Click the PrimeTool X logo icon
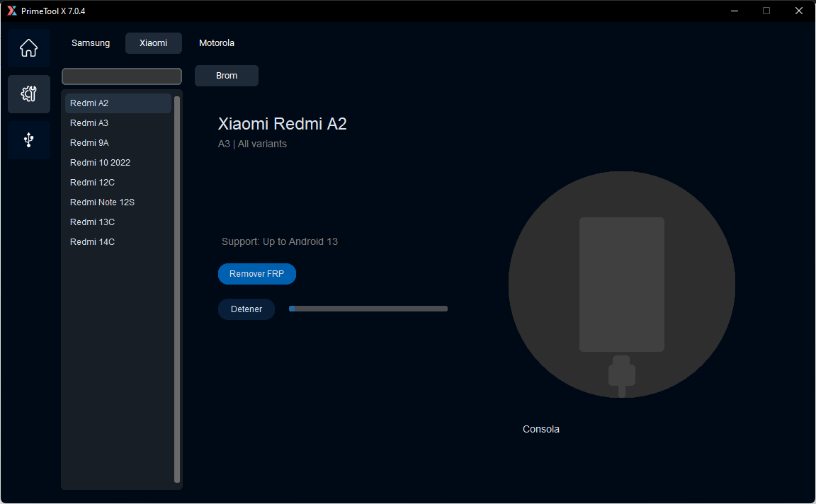 11,11
